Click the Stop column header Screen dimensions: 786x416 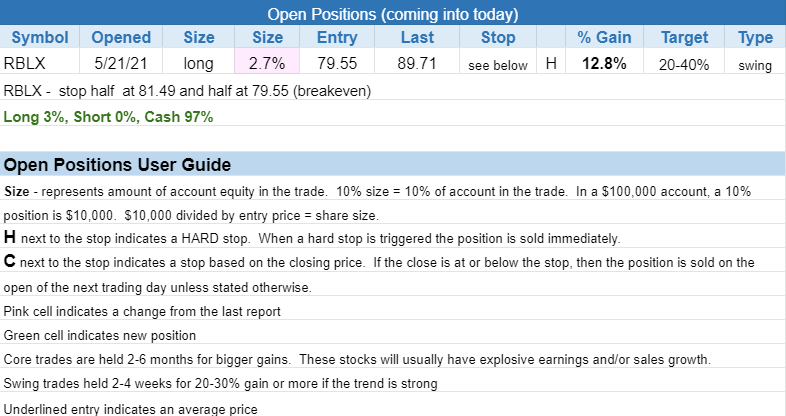(497, 38)
